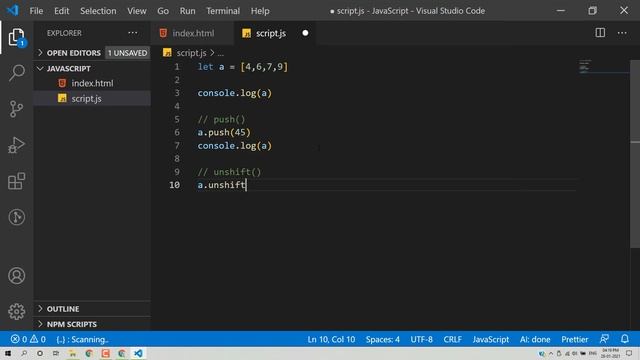The height and width of the screenshot is (360, 640).
Task: Open the View menu
Action: [x=136, y=11]
